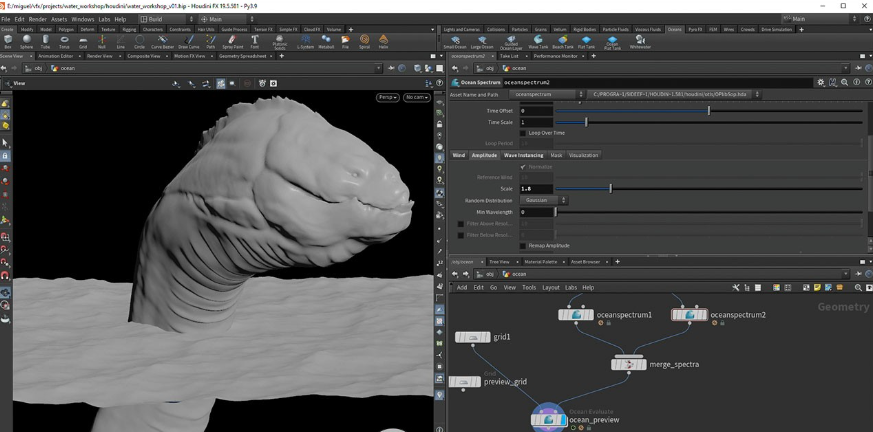
Task: Select the oceanspectrum1 node
Action: (577, 315)
